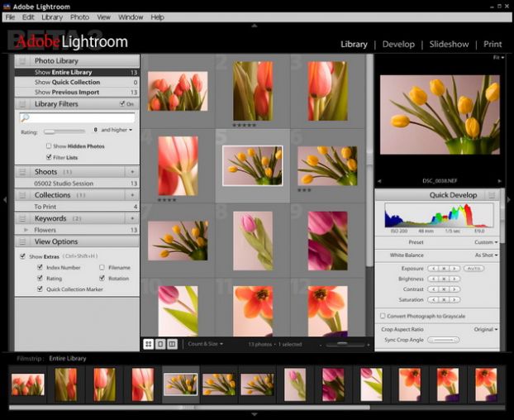The height and width of the screenshot is (420, 514).
Task: Click the Quick Develop panel grip icon
Action: (x=492, y=195)
